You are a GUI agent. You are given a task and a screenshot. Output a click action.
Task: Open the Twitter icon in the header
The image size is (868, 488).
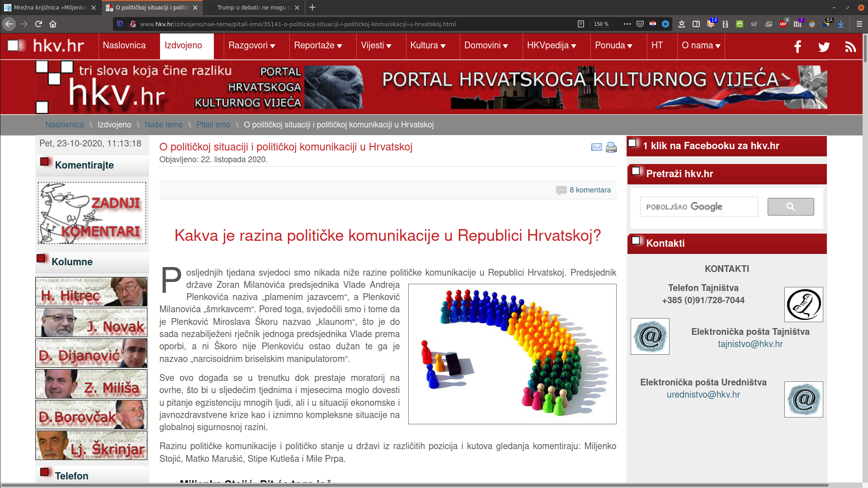coord(824,47)
